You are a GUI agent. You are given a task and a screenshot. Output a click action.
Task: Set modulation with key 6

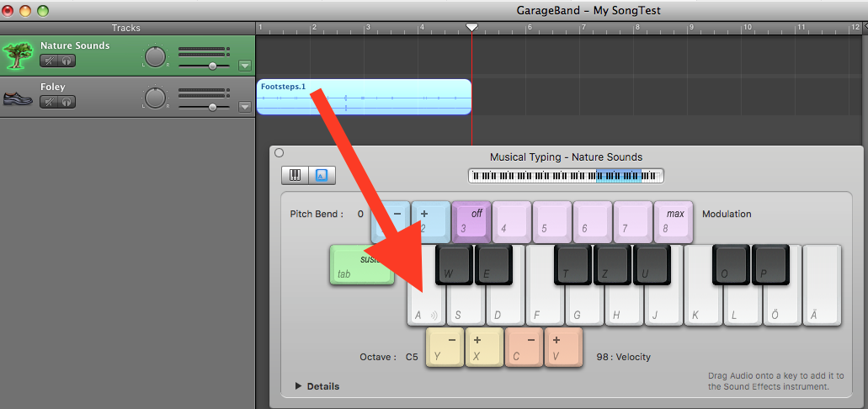coord(593,222)
